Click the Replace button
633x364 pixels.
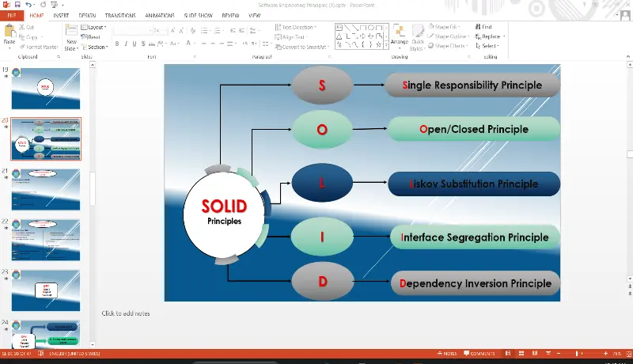pos(490,36)
